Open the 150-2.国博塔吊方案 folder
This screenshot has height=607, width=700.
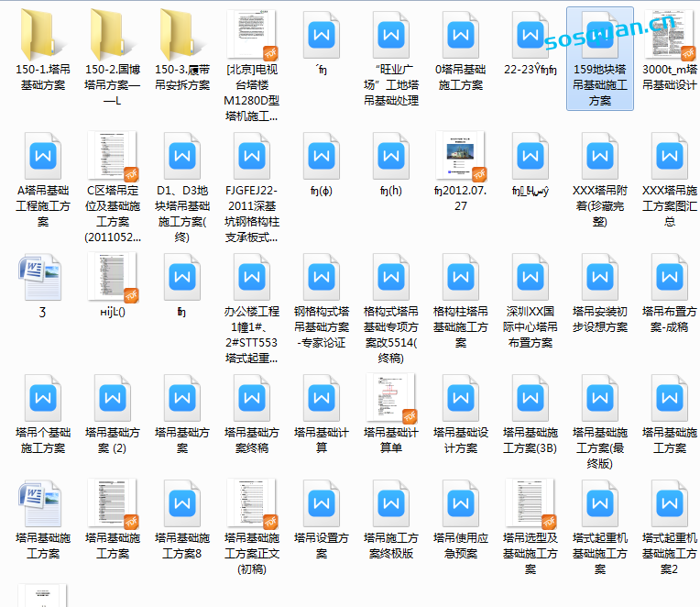coord(113,35)
